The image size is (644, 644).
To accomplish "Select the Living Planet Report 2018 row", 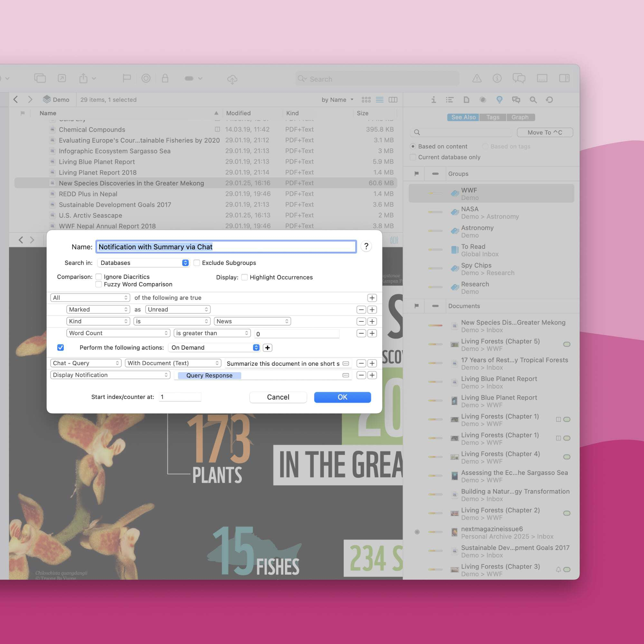I will tap(206, 172).
